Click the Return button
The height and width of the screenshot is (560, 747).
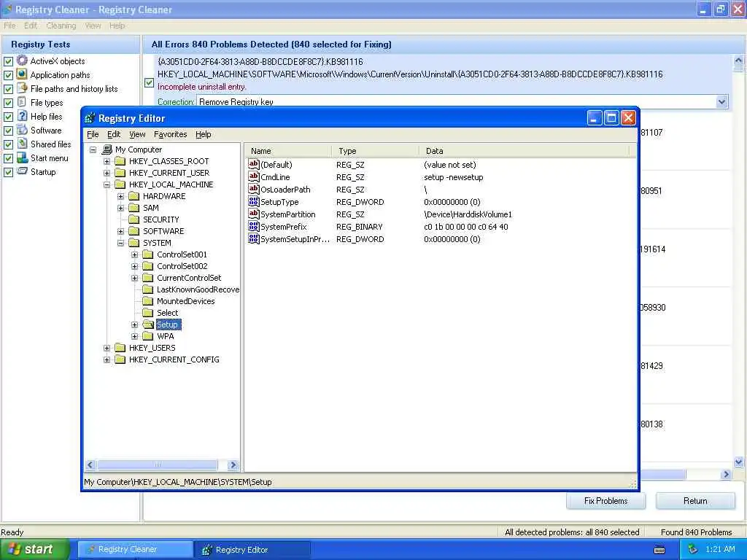[x=695, y=500]
